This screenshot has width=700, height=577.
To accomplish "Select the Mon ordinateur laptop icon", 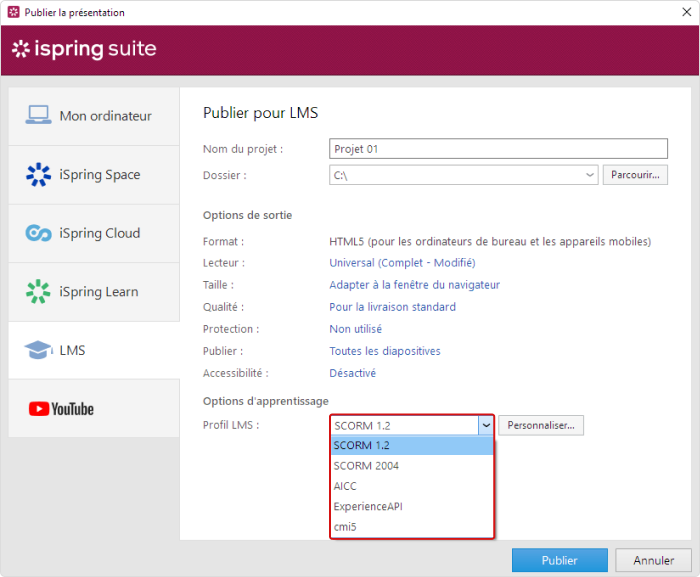I will point(38,115).
